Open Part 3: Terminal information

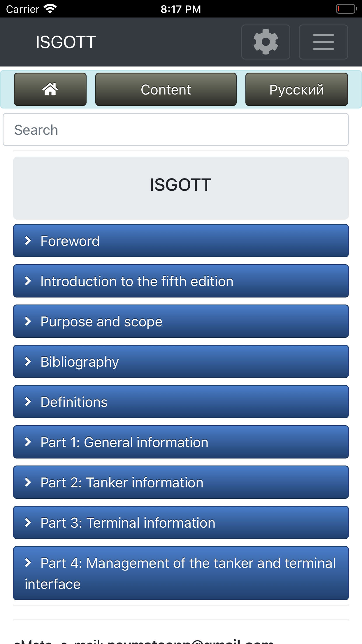click(x=181, y=523)
